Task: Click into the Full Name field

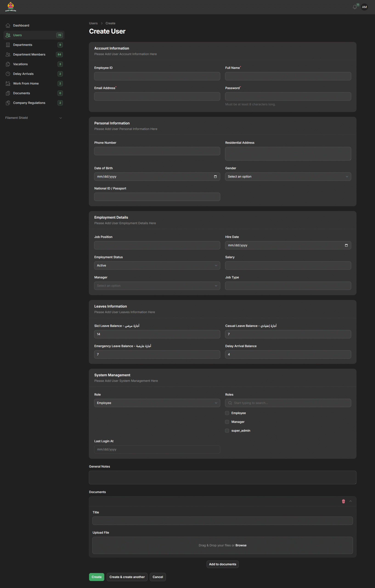Action: (x=288, y=76)
